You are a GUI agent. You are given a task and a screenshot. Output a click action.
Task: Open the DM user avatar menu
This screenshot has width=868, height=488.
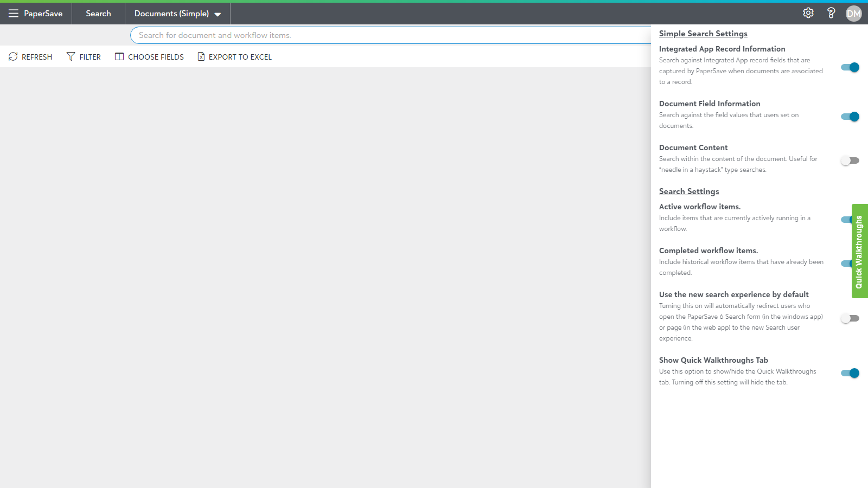tap(853, 14)
